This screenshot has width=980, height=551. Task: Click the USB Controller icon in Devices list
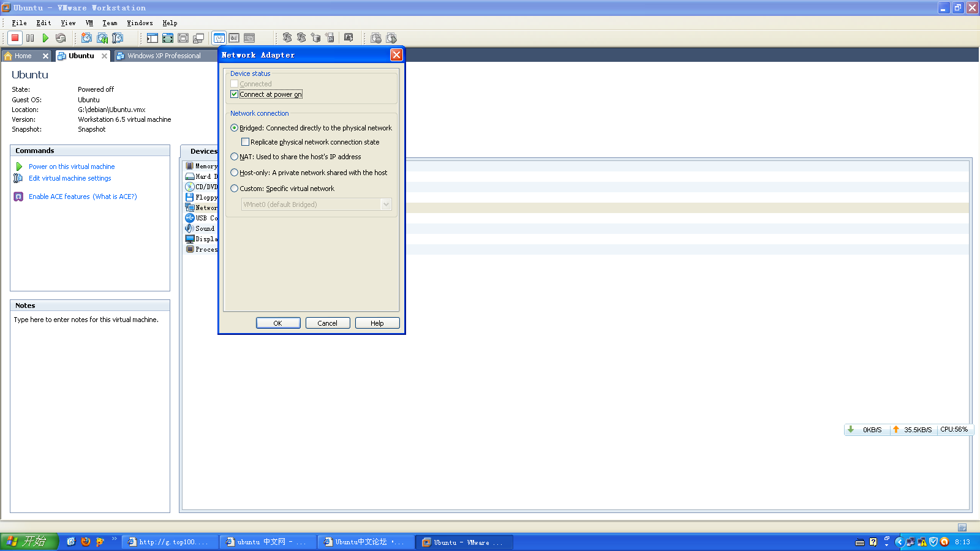click(x=190, y=218)
